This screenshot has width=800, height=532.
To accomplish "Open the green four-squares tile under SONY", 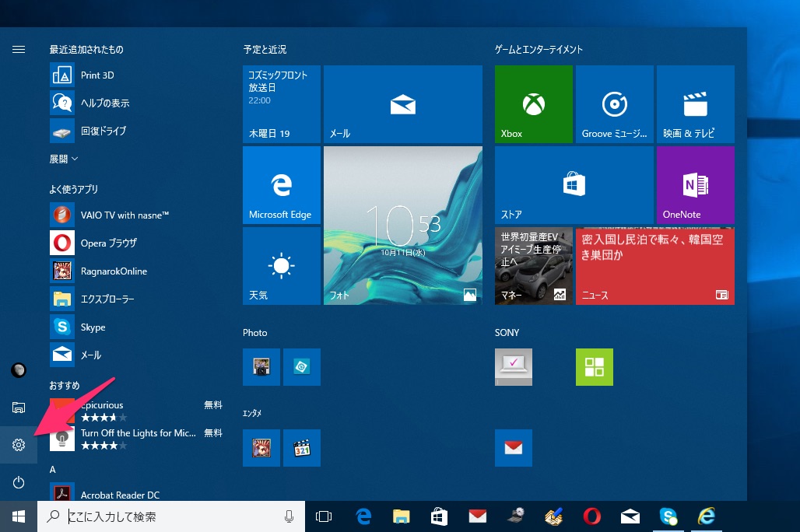I will [595, 367].
